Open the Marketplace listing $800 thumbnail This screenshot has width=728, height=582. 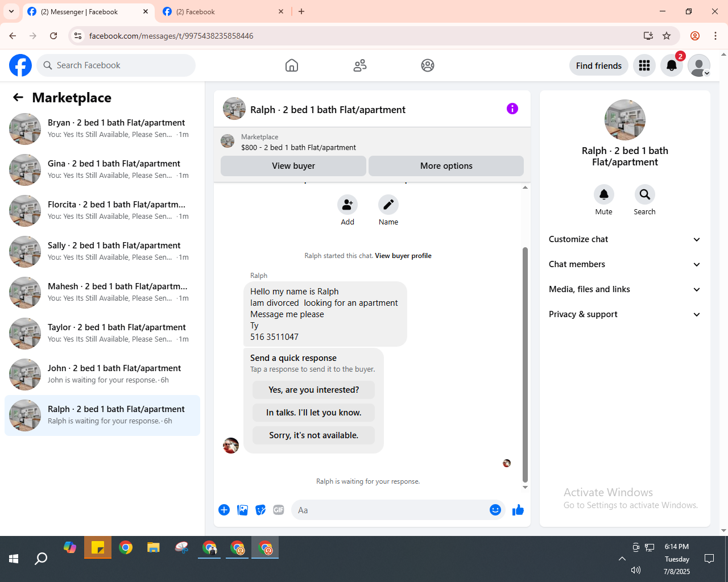point(227,141)
